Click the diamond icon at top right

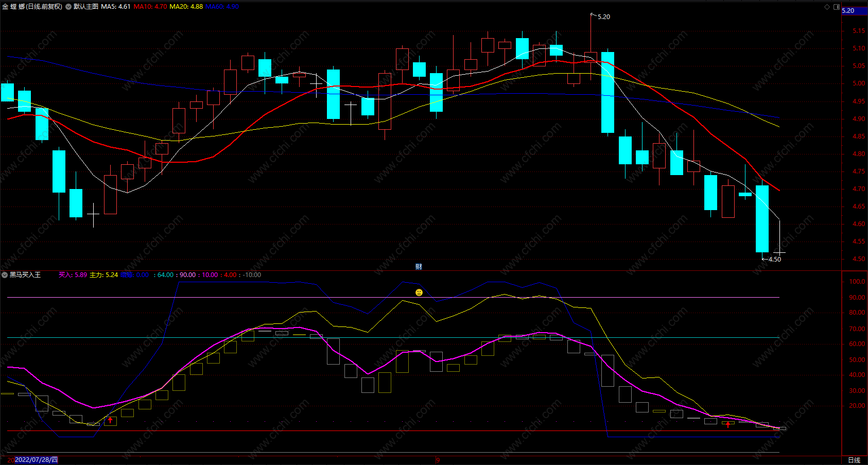click(x=827, y=7)
